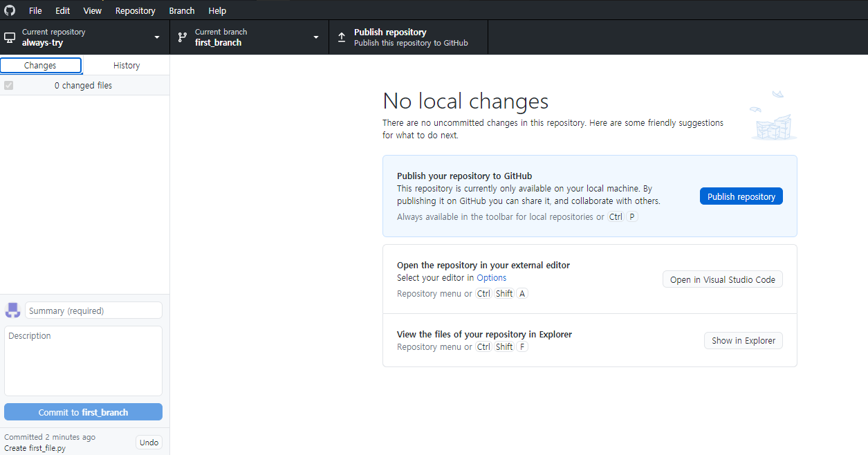Open the View menu
Screen dimensions: 868x455
93,10
